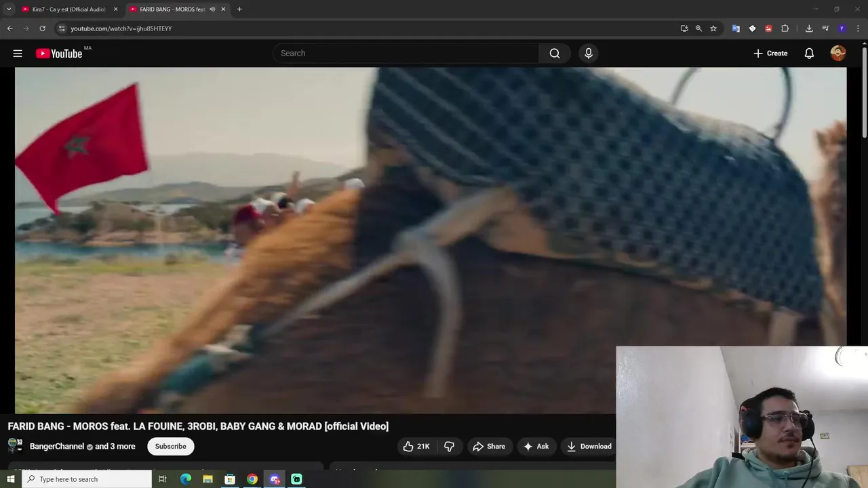Download the video

point(589,446)
